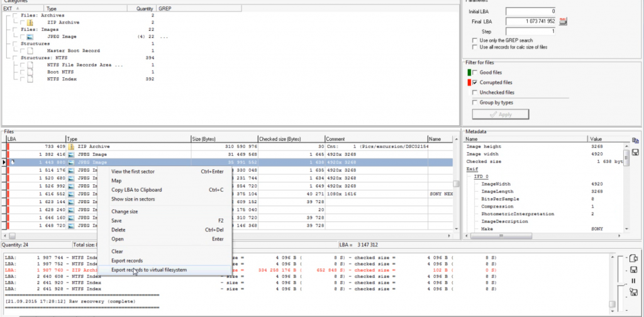
Task: Click the JPEG Image icon in Categories
Action: click(30, 36)
